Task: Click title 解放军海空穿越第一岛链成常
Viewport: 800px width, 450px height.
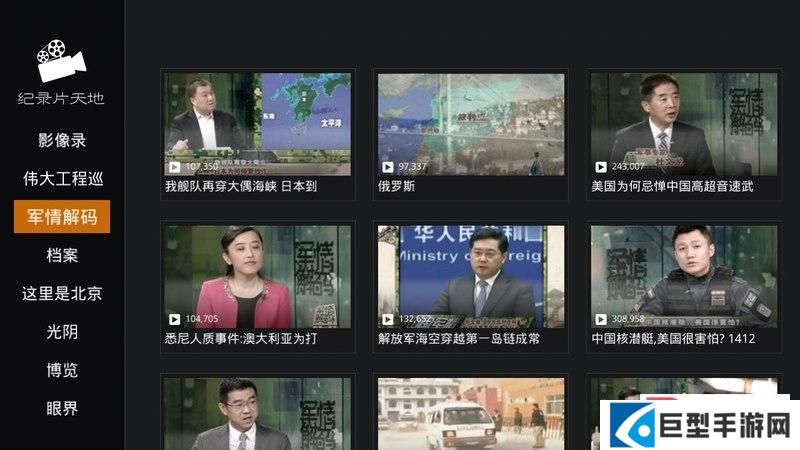Action: click(x=459, y=338)
